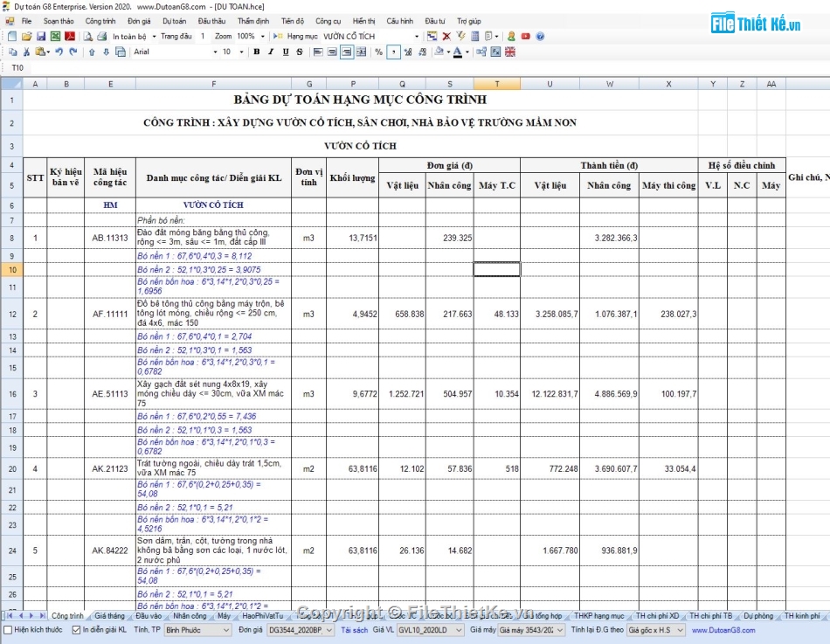Toggle italic formatting
Viewport: 830px width, 644px height.
pos(271,52)
